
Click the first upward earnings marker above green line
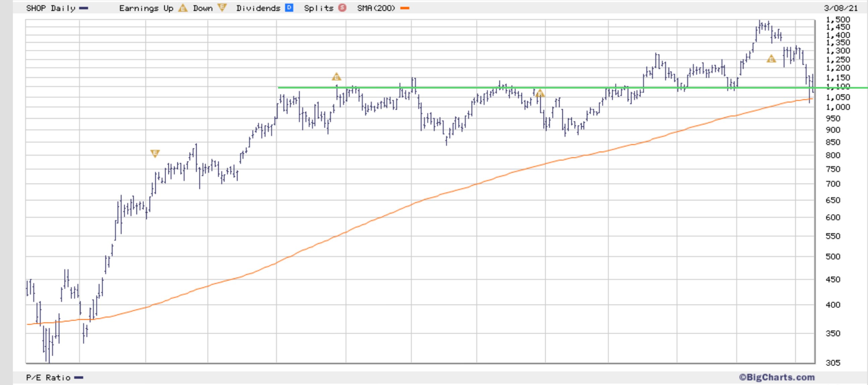[x=336, y=77]
